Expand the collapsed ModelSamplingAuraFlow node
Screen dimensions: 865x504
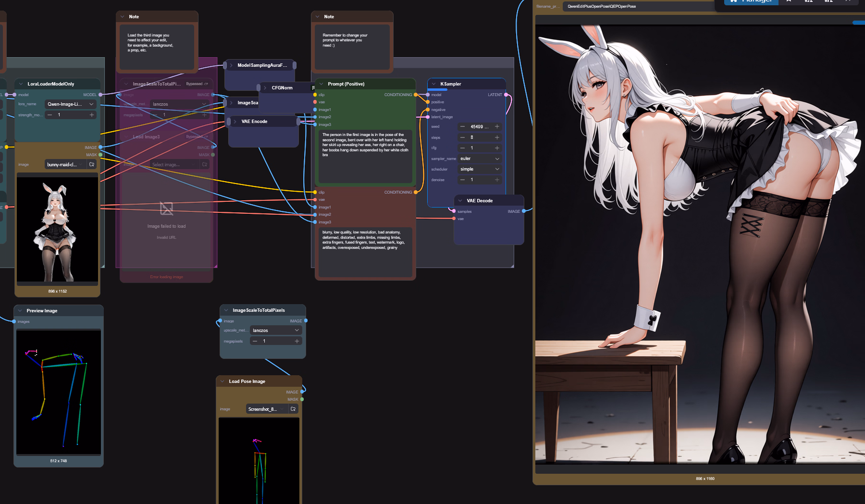(231, 65)
